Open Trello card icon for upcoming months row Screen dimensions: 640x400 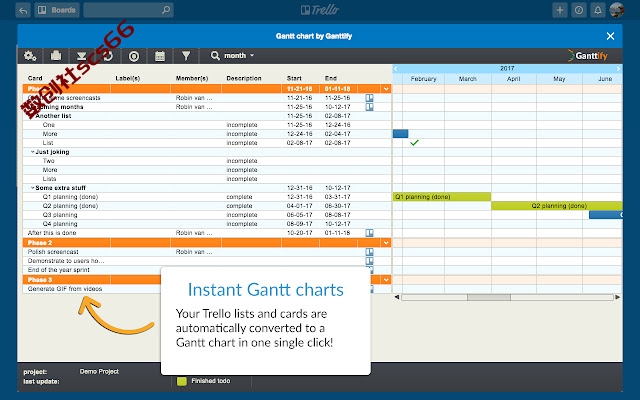tap(369, 107)
